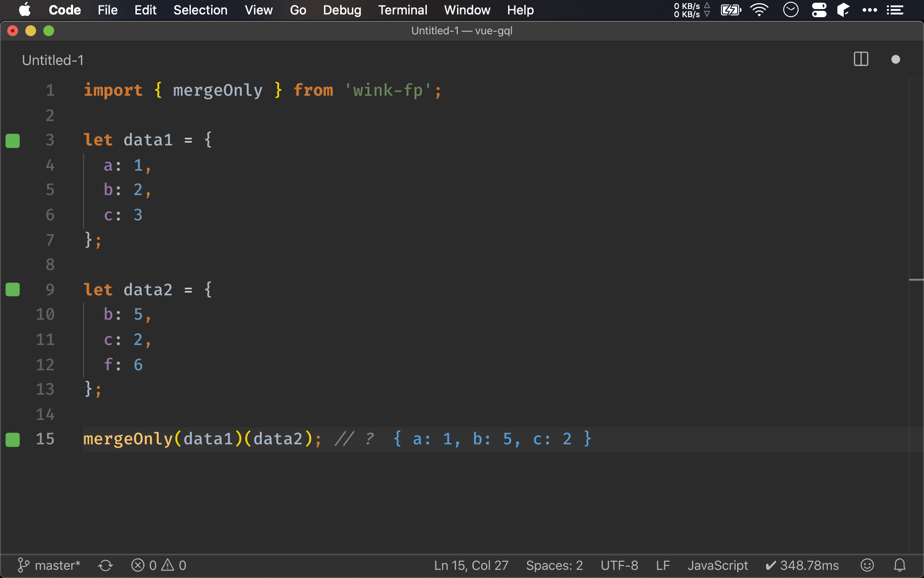Image resolution: width=924 pixels, height=578 pixels.
Task: Click the 'b: 5,' property line
Action: point(128,314)
